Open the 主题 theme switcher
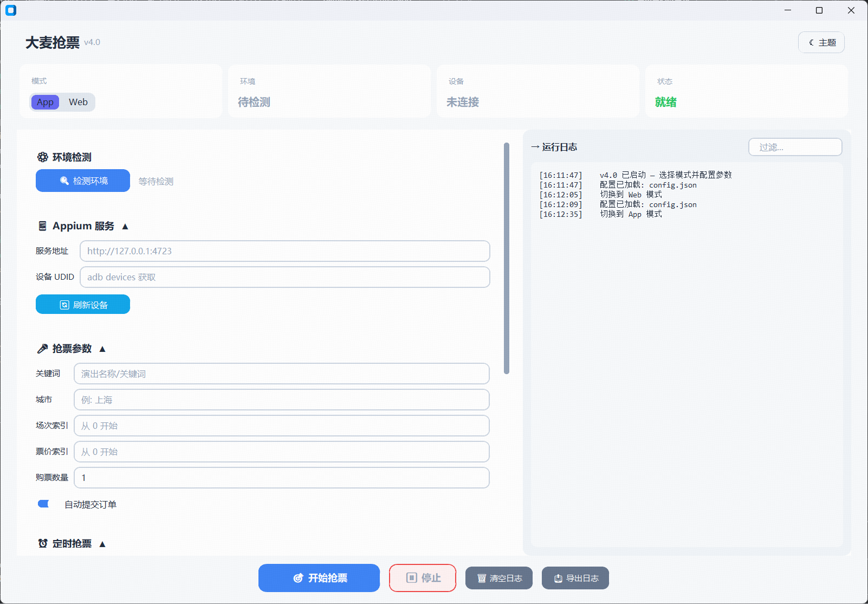This screenshot has width=868, height=604. pyautogui.click(x=821, y=42)
